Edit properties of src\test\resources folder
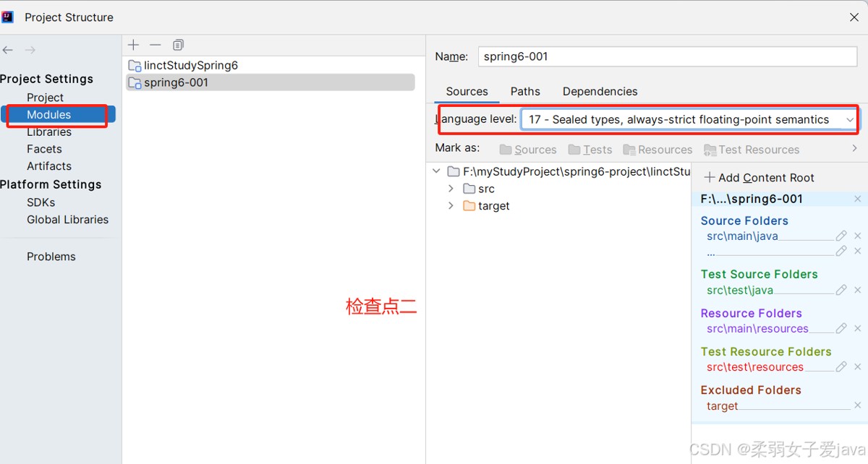 pos(841,366)
